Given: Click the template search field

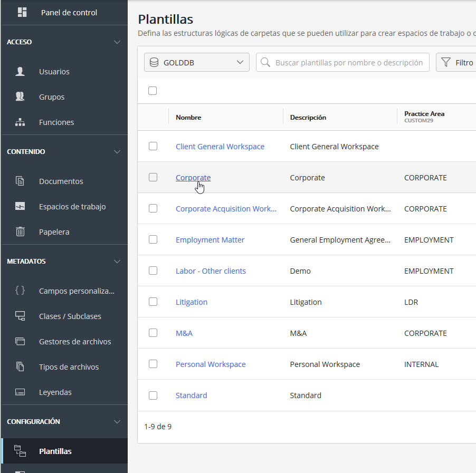Looking at the screenshot, I should click(348, 62).
